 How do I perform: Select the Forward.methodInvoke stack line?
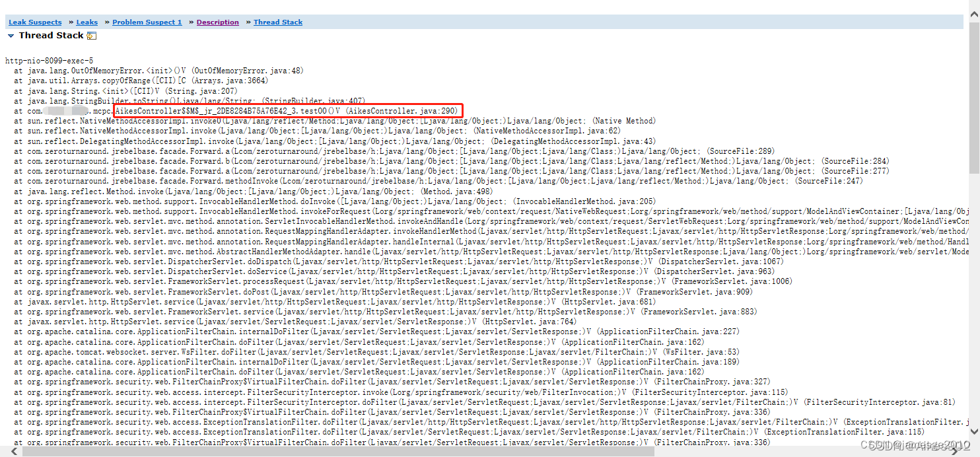[x=438, y=181]
